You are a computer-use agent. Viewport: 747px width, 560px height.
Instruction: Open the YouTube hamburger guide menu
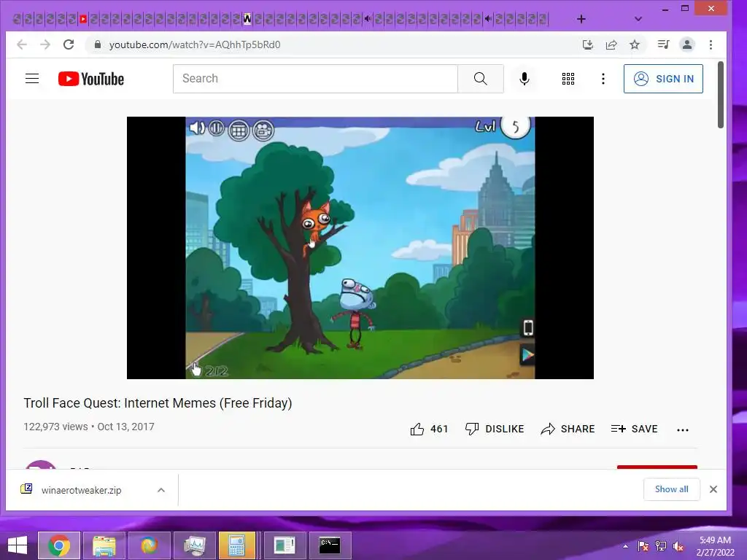pos(32,79)
